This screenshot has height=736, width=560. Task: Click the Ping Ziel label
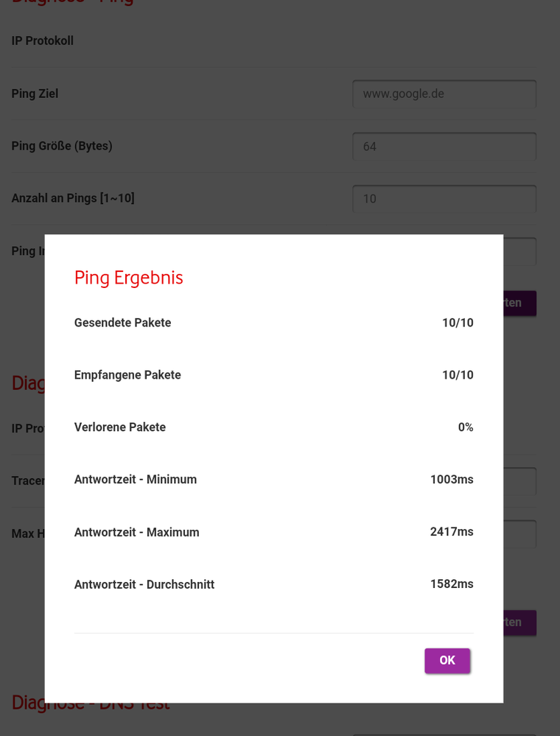pyautogui.click(x=35, y=94)
